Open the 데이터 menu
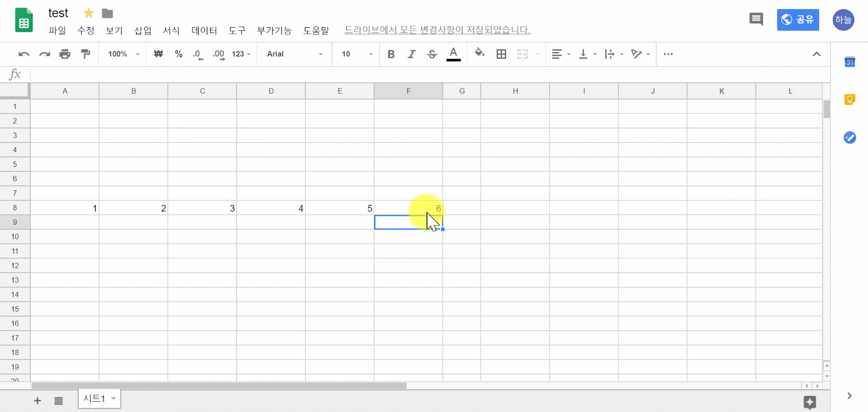This screenshot has height=412, width=868. pyautogui.click(x=204, y=30)
